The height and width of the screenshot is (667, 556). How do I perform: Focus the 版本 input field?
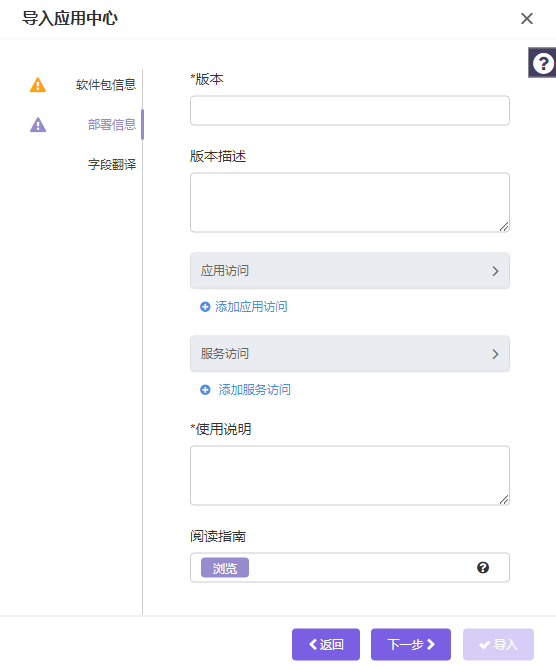(350, 111)
